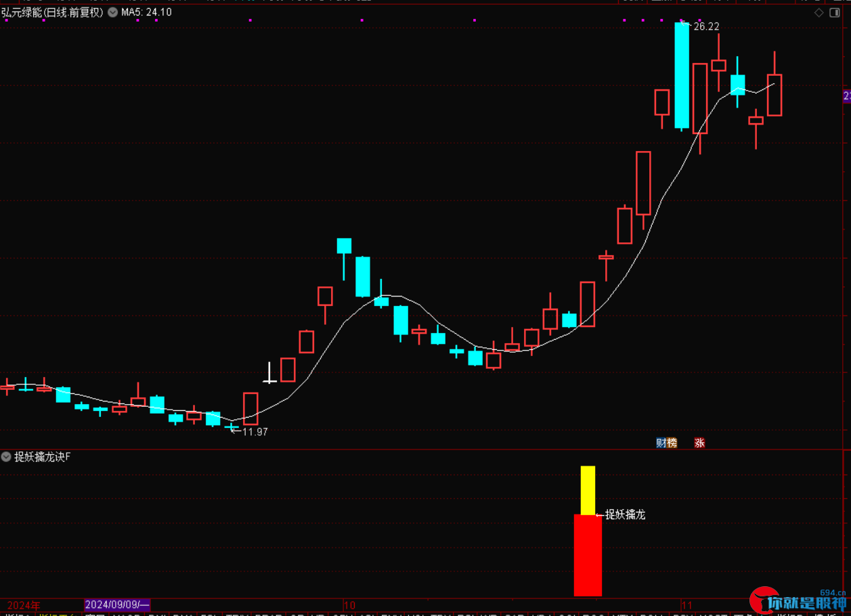Click the 财榜 badge icon
This screenshot has width=851, height=616.
(667, 443)
